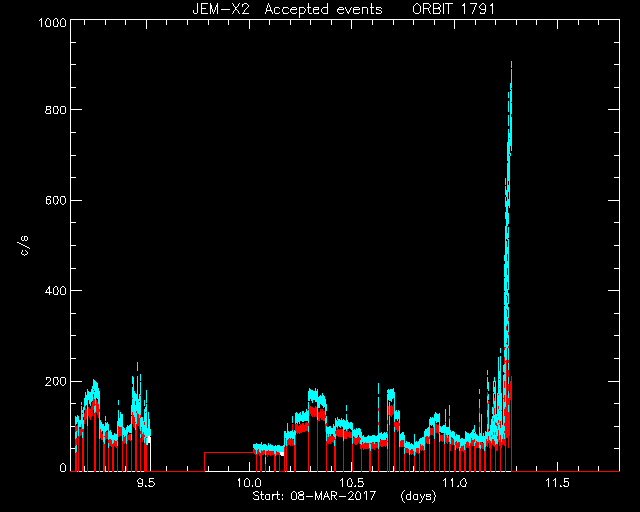The image size is (640, 512).
Task: Click the (days) x-axis unit label
Action: click(418, 496)
